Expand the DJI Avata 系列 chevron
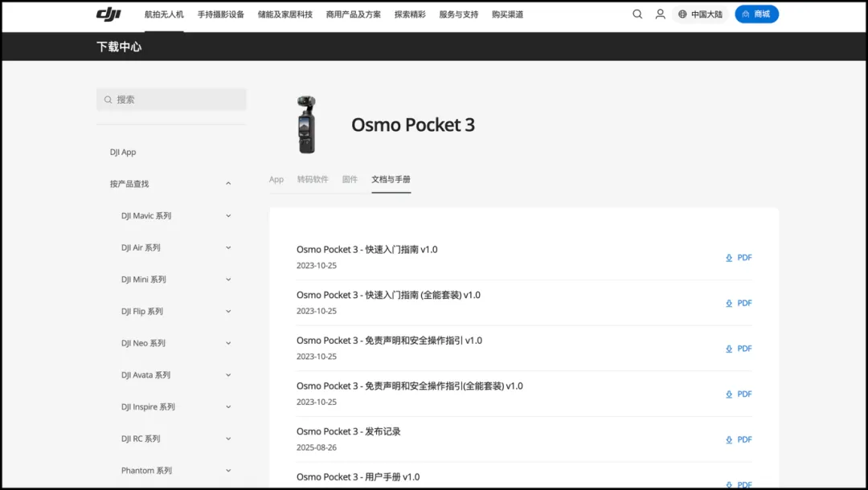868x490 pixels. (x=228, y=375)
